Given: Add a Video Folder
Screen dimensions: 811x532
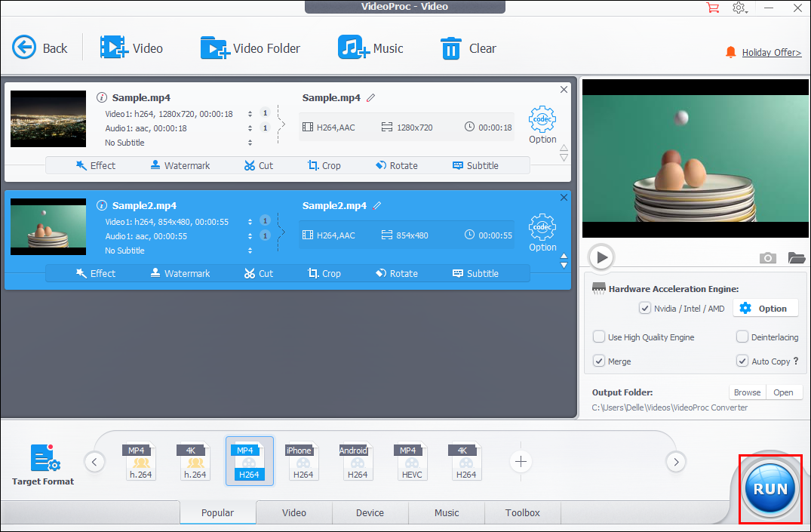Looking at the screenshot, I should click(250, 48).
